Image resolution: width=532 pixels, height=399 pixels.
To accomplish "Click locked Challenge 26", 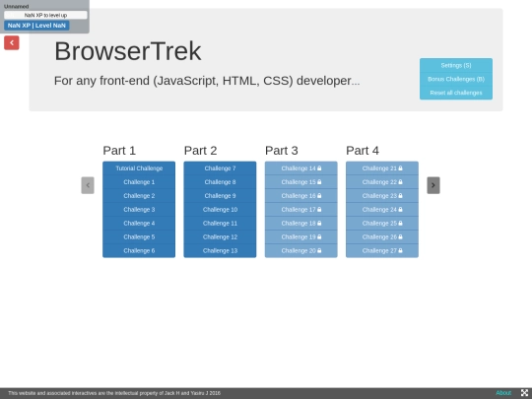I will pyautogui.click(x=382, y=236).
